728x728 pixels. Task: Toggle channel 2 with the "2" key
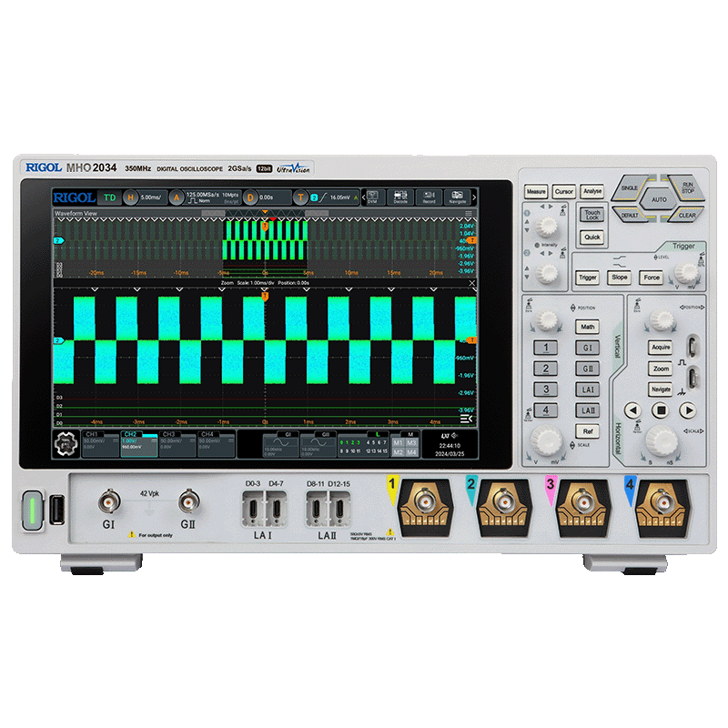point(545,369)
